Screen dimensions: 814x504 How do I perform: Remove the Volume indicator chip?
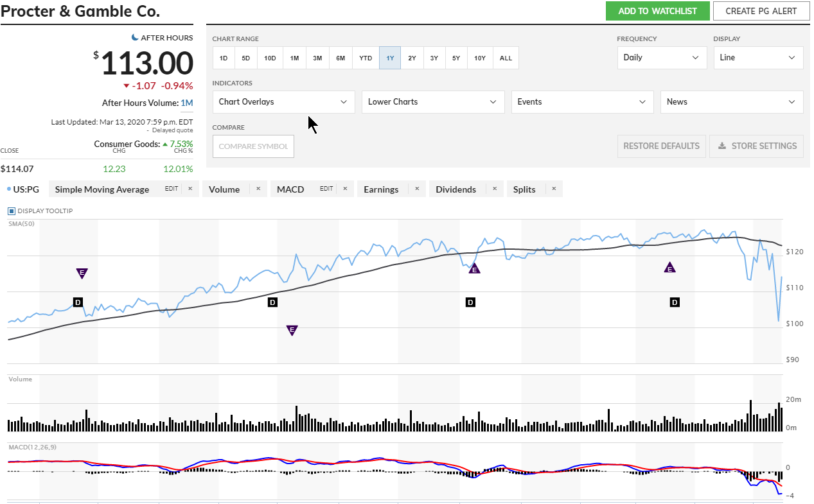pyautogui.click(x=258, y=189)
